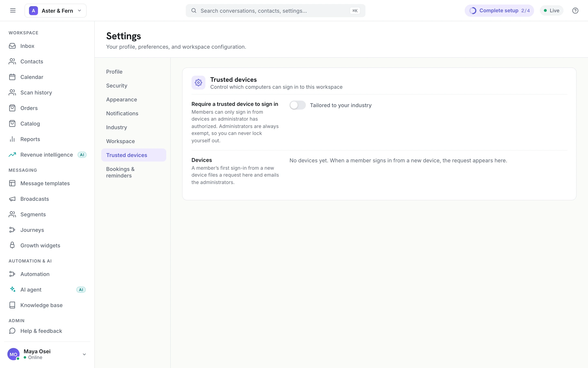The image size is (588, 368).
Task: Open the help question-mark icon
Action: [575, 10]
